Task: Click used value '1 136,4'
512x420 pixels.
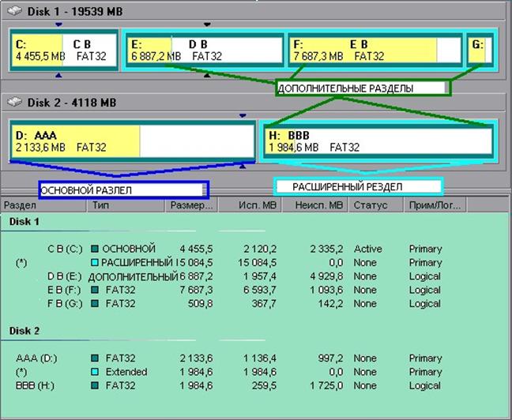Action: coord(260,358)
